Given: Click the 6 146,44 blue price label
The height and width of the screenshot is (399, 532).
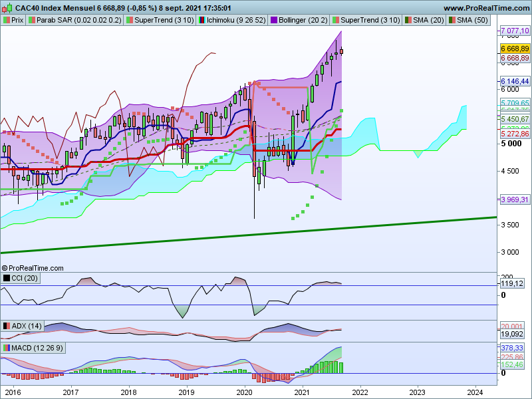Looking at the screenshot, I should click(x=515, y=81).
